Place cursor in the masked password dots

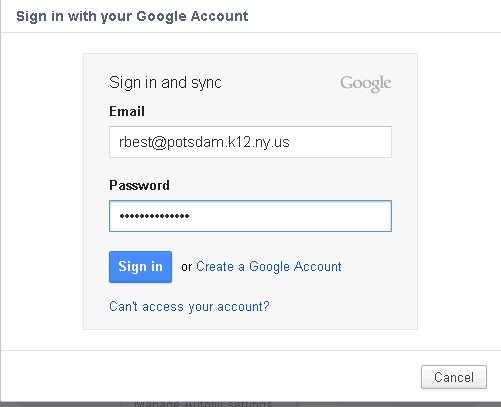tap(154, 216)
